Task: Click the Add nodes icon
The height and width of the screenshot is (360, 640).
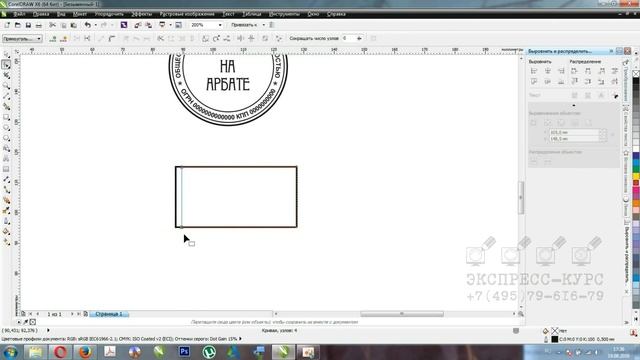Action: point(53,38)
